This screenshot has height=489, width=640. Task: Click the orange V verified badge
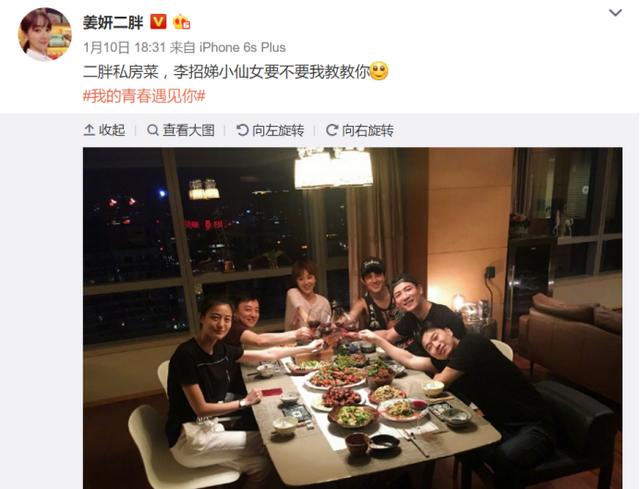pos(158,22)
